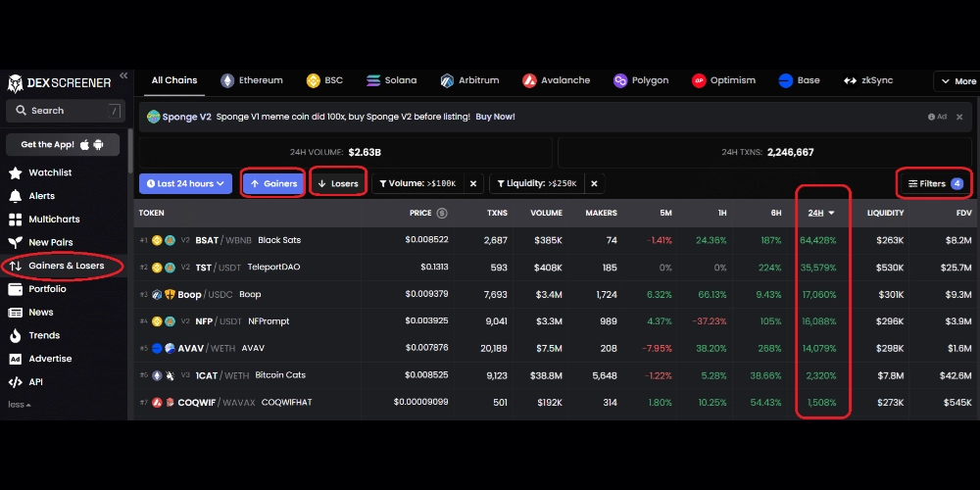The height and width of the screenshot is (490, 980).
Task: Close the Sponge V2 ad banner
Action: (x=959, y=117)
